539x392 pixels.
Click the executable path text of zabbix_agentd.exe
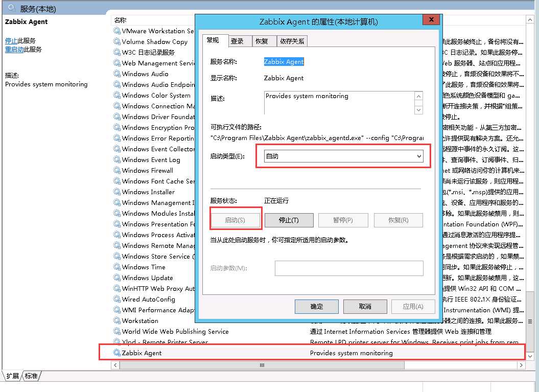(x=317, y=138)
